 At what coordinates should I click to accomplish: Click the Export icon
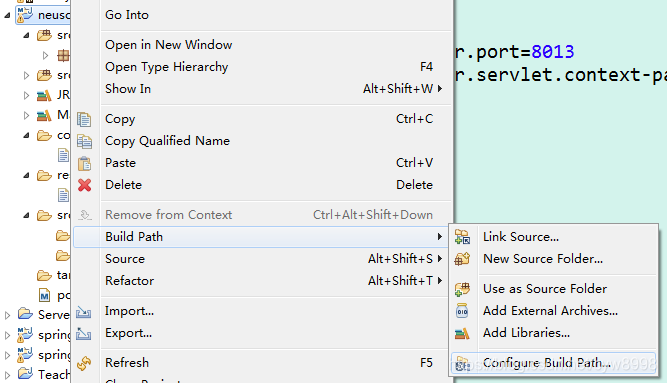83,334
